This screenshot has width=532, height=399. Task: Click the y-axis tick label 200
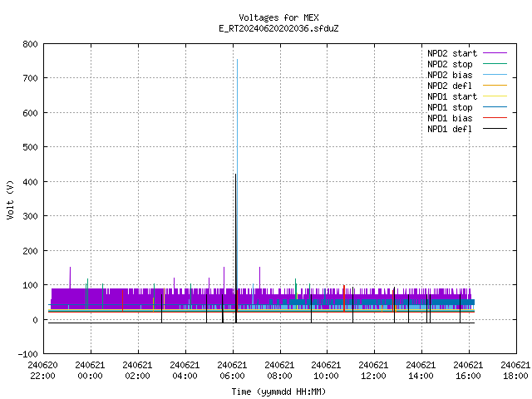point(30,251)
